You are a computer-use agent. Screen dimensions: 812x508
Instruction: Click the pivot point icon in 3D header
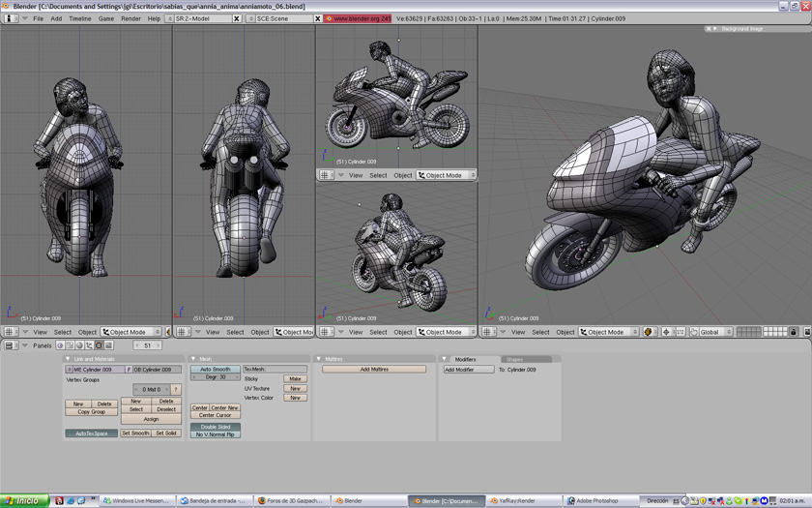point(666,332)
